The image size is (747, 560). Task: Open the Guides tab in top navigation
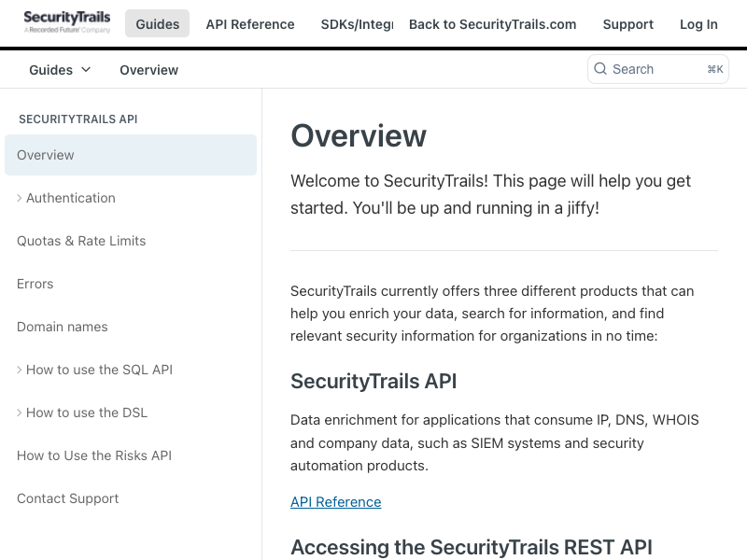[157, 24]
